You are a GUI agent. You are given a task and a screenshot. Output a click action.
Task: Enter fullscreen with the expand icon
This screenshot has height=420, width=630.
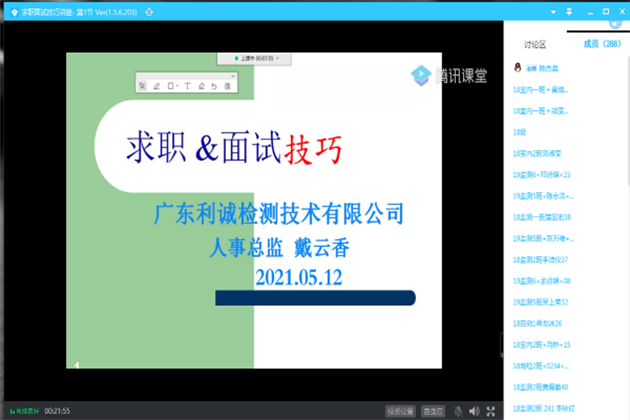(491, 411)
